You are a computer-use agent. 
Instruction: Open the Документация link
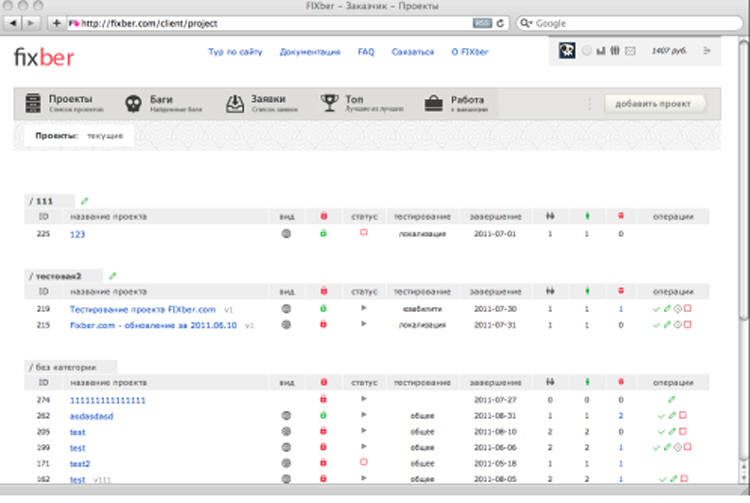point(310,51)
